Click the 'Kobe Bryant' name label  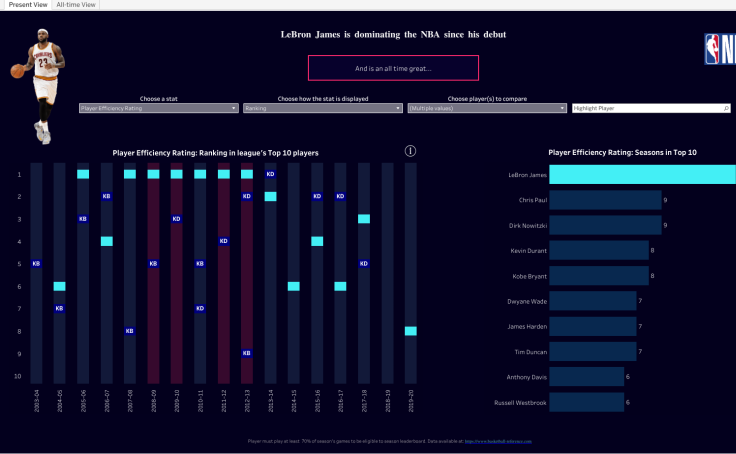pyautogui.click(x=529, y=276)
